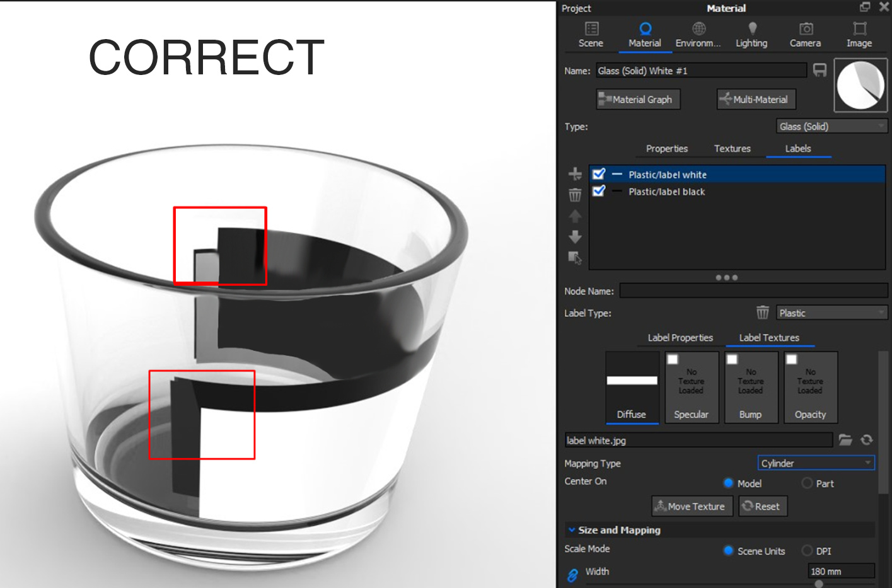This screenshot has height=588, width=892.
Task: Select the Part center-on radio button
Action: 807,483
